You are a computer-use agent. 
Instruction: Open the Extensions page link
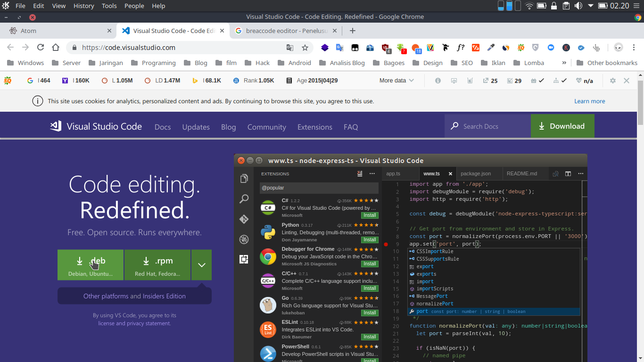pyautogui.click(x=314, y=127)
